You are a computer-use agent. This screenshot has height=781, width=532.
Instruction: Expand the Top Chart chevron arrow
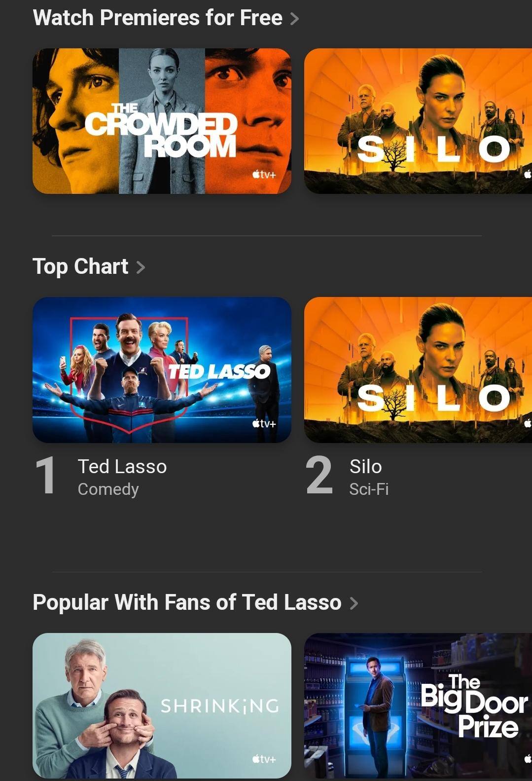141,267
